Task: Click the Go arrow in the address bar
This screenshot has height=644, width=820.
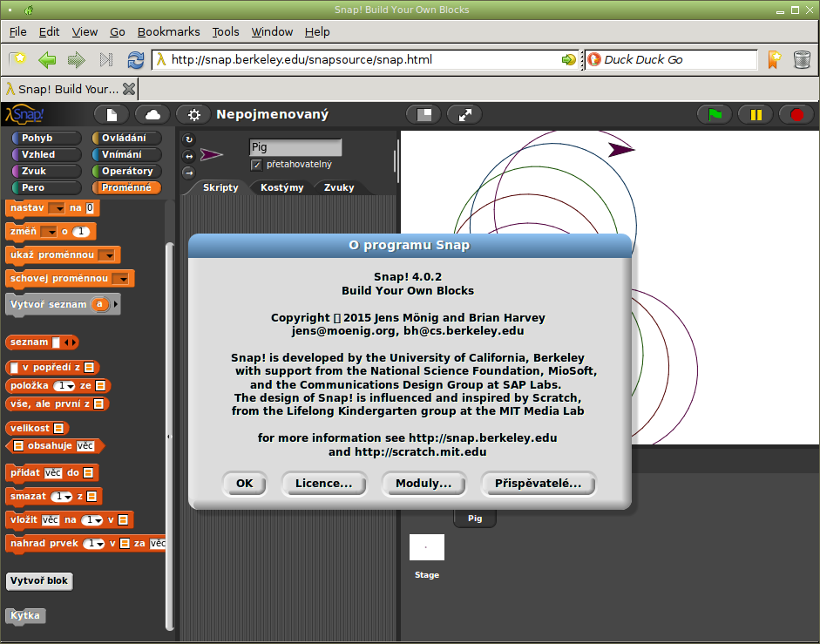Action: pyautogui.click(x=568, y=59)
